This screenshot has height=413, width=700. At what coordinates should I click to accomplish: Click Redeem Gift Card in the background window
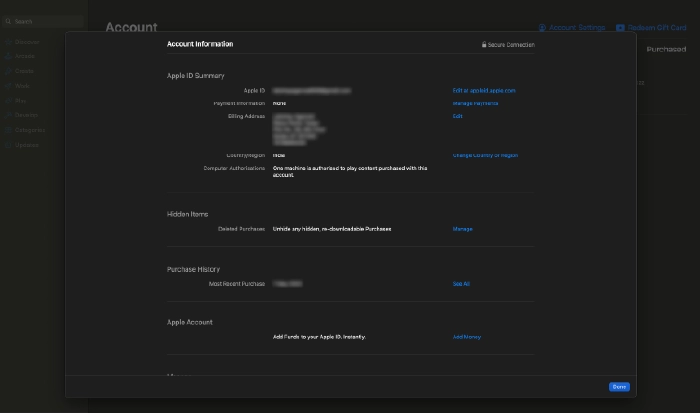pos(657,28)
